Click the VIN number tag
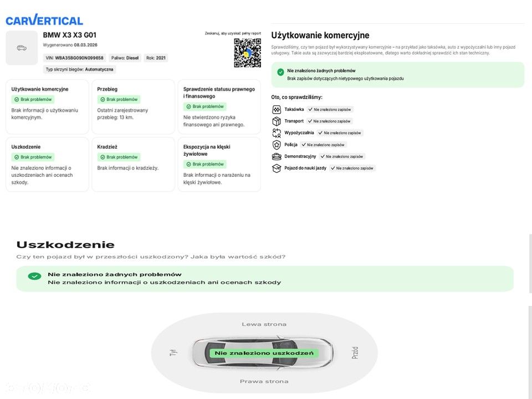Image resolution: width=532 pixels, height=399 pixels. (x=74, y=58)
